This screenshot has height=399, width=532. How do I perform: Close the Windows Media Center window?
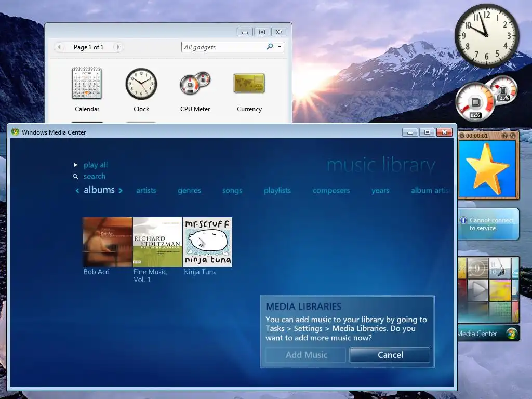pyautogui.click(x=445, y=132)
